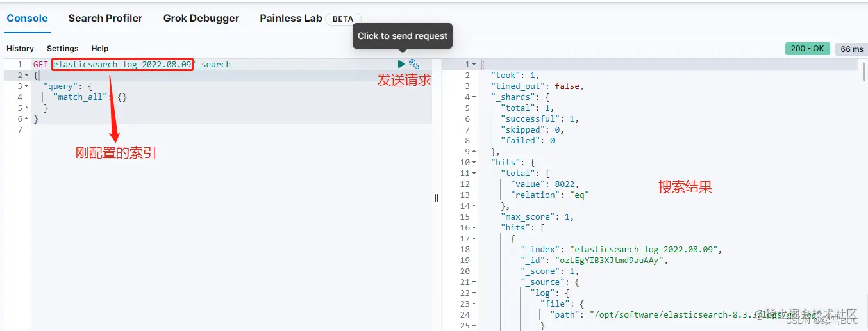Viewport: 868px width, 331px height.
Task: Collapse the "total" fold arrow on line 11
Action: [474, 174]
